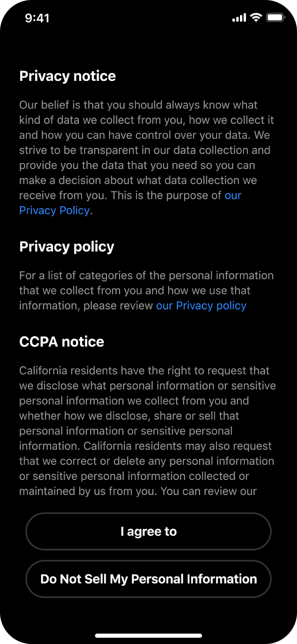297x644 pixels.
Task: Click the "Privacy policy" section heading
Action: 67,247
